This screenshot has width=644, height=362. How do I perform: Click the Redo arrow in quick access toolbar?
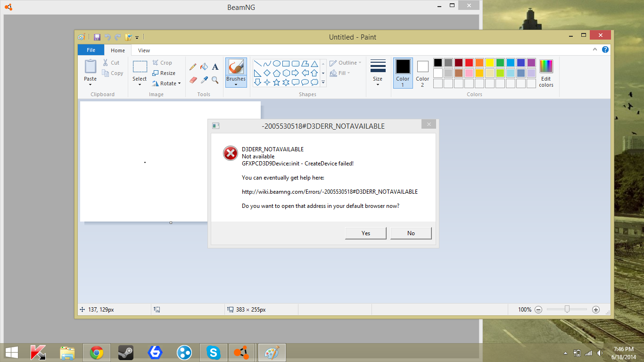pos(117,37)
